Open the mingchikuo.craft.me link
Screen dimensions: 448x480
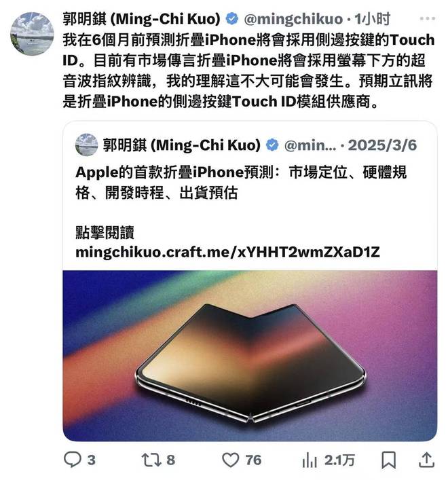pos(227,253)
